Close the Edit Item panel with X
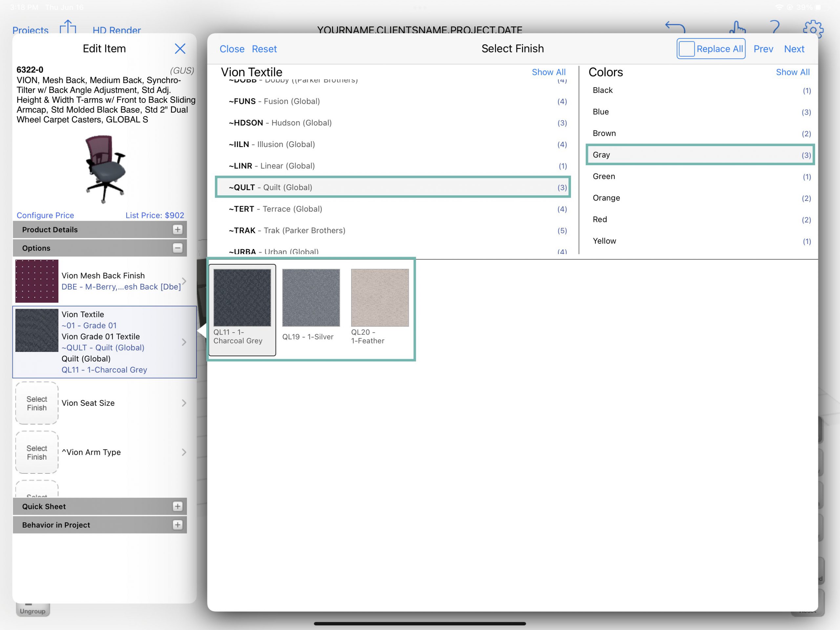The image size is (840, 630). [180, 48]
